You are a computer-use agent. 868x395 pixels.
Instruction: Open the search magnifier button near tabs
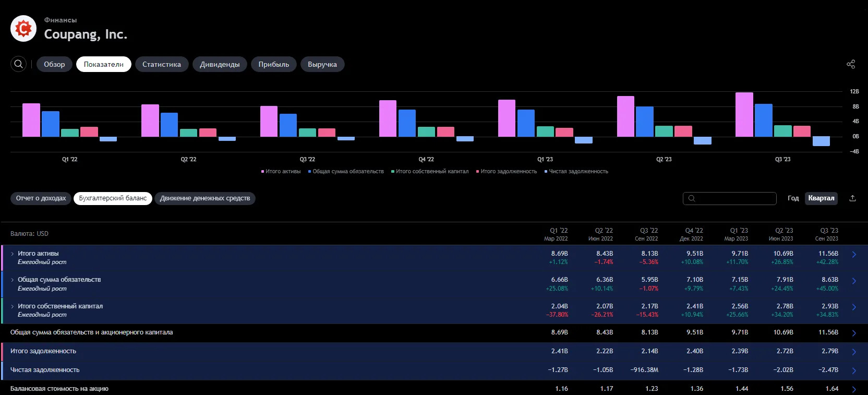coord(18,64)
